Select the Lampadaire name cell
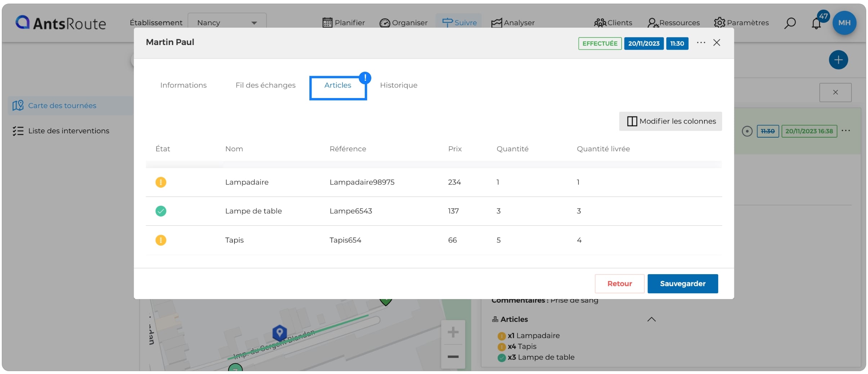The height and width of the screenshot is (374, 868). pos(247,182)
